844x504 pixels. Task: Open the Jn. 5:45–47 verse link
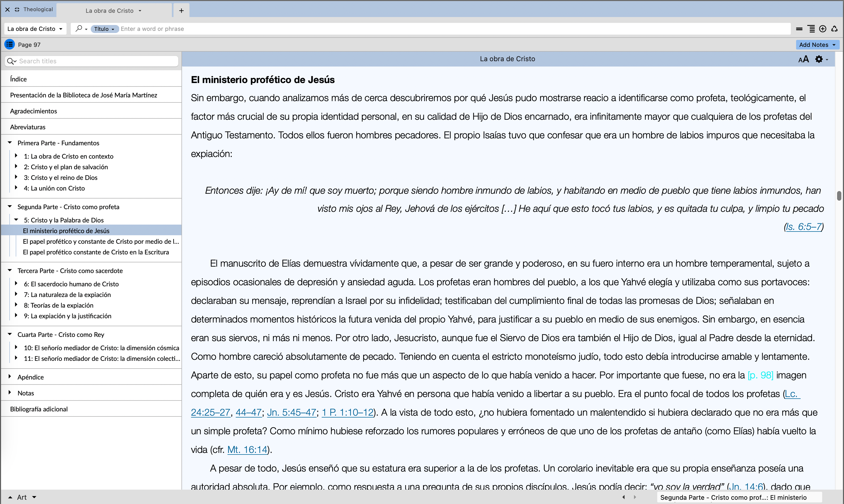coord(292,412)
